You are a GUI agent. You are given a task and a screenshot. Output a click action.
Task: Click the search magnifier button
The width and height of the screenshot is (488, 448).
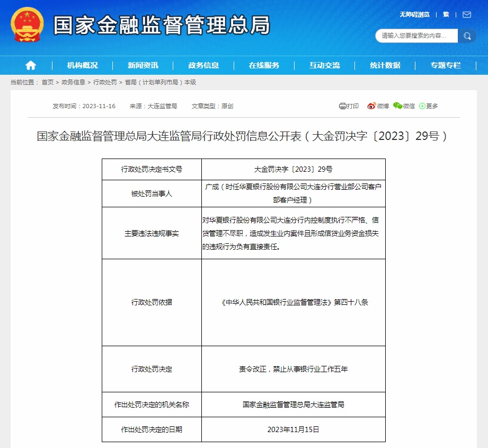tap(467, 36)
